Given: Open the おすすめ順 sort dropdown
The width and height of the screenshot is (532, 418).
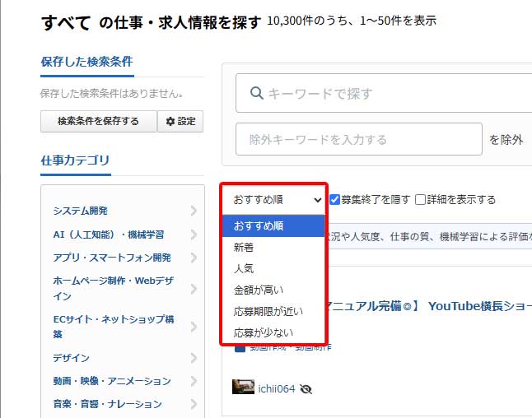Looking at the screenshot, I should [x=276, y=199].
